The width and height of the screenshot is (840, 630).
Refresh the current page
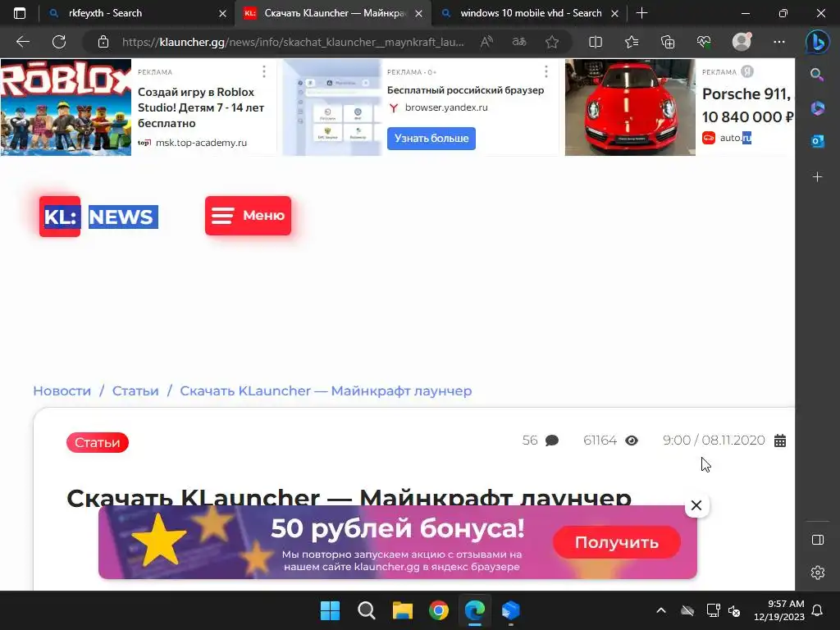click(59, 42)
